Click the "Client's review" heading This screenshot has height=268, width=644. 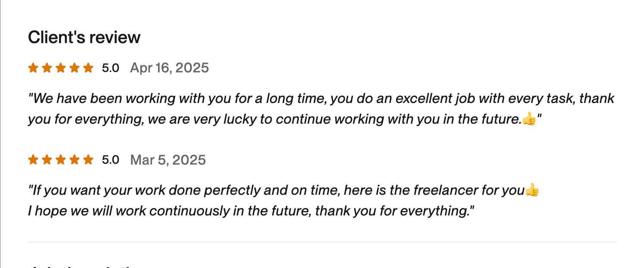click(x=84, y=37)
